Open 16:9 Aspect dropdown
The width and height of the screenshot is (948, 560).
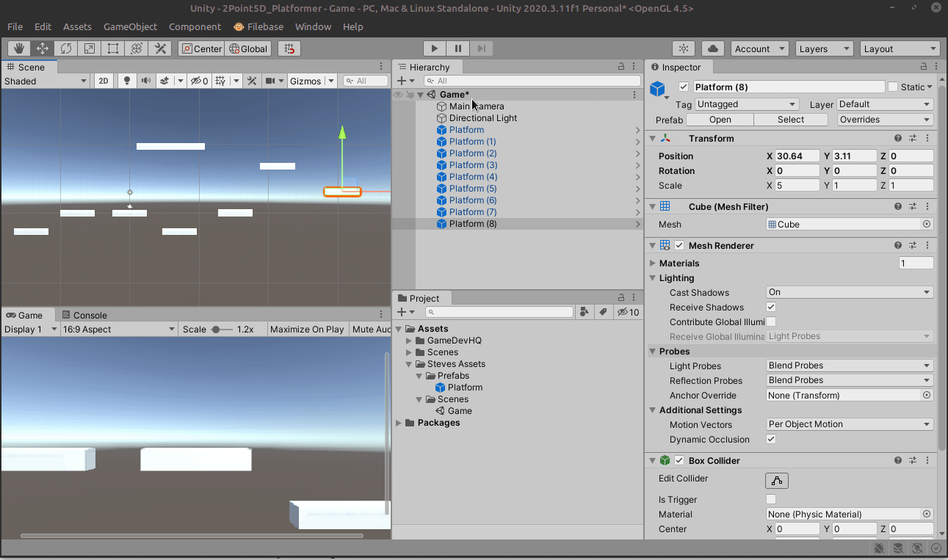tap(120, 330)
